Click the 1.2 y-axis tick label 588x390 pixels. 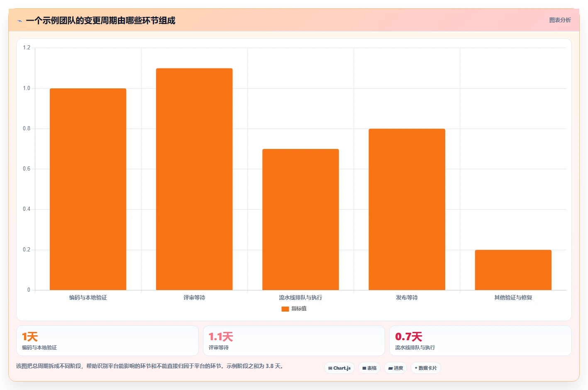pos(27,48)
